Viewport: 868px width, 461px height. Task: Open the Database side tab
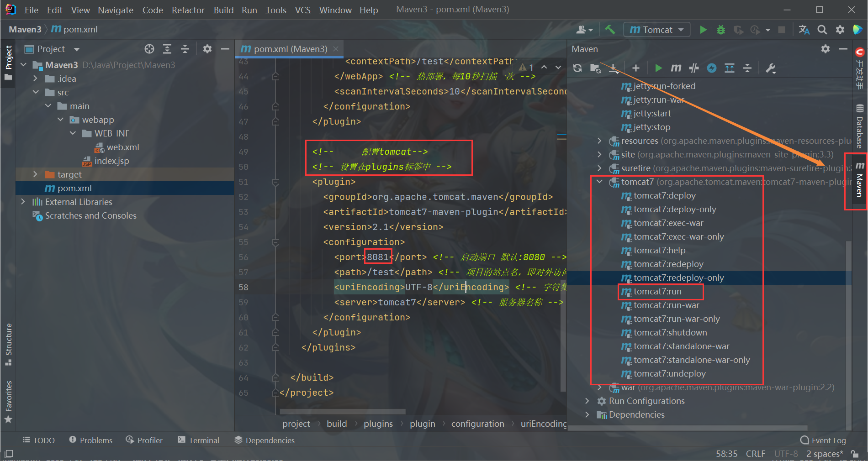(860, 126)
